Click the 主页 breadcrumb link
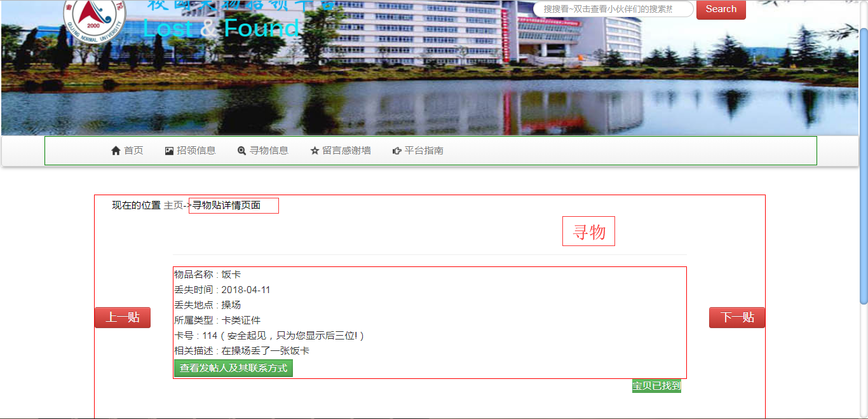This screenshot has width=868, height=419. coord(173,205)
